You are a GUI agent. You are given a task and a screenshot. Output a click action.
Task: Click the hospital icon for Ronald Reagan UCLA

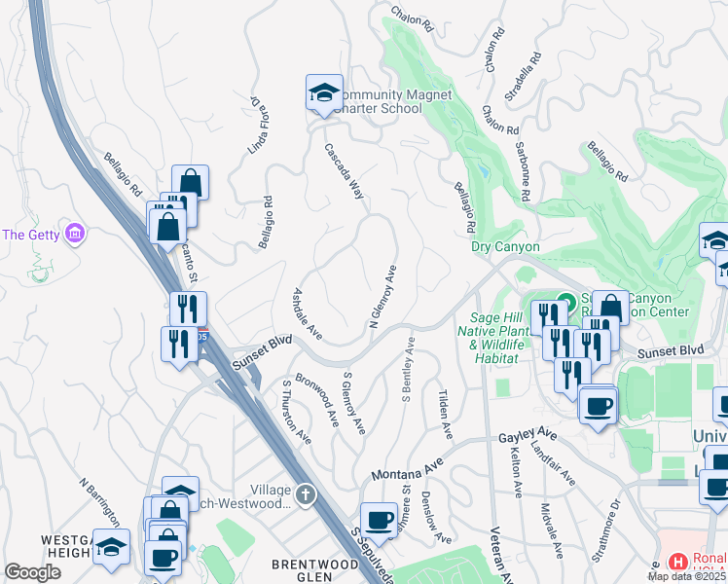coord(677,562)
